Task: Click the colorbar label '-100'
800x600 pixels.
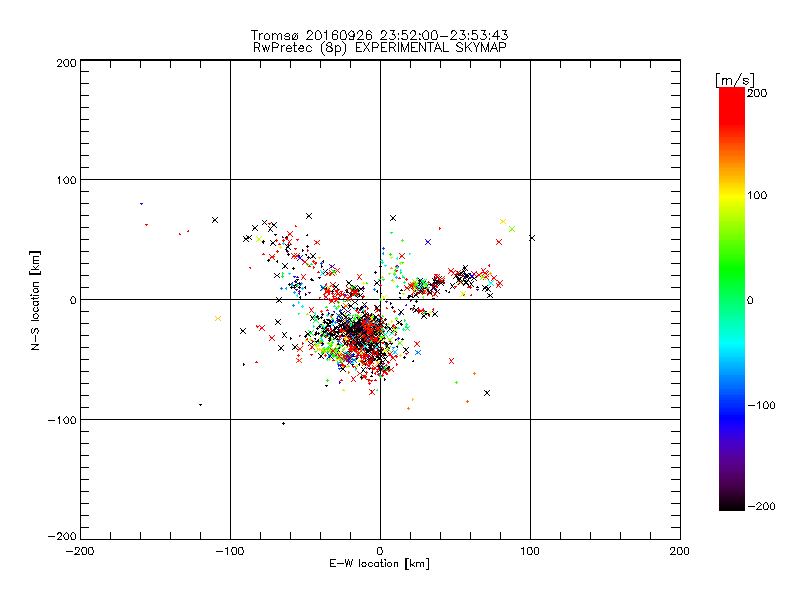Action: (x=761, y=405)
